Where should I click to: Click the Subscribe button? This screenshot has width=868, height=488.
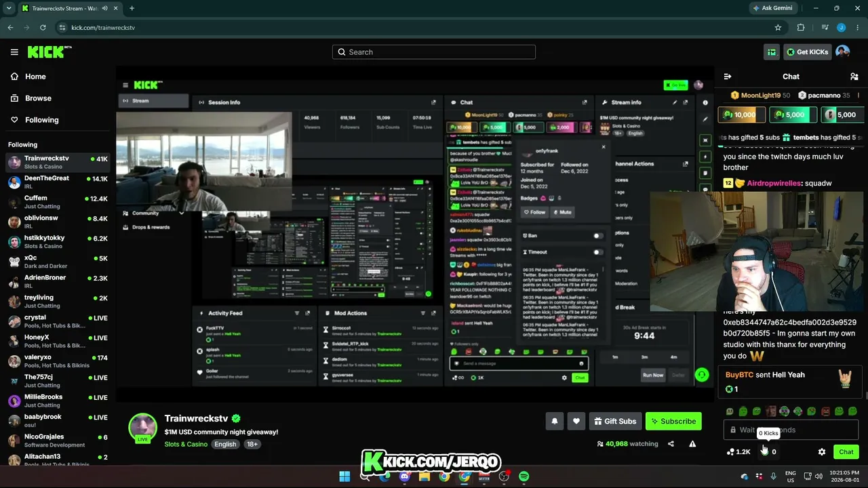coord(673,421)
